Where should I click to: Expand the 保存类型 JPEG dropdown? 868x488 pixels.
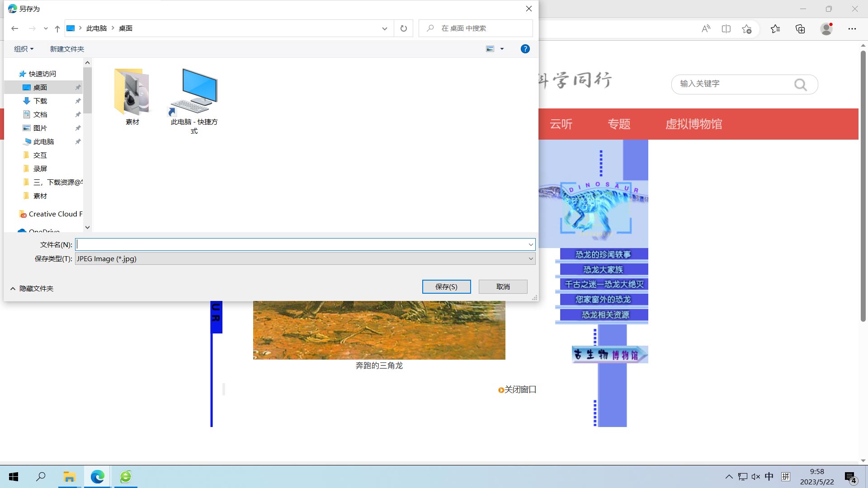coord(531,258)
